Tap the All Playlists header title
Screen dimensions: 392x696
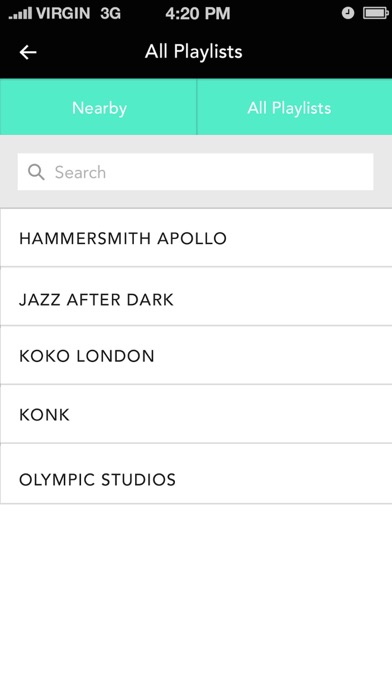pos(194,52)
